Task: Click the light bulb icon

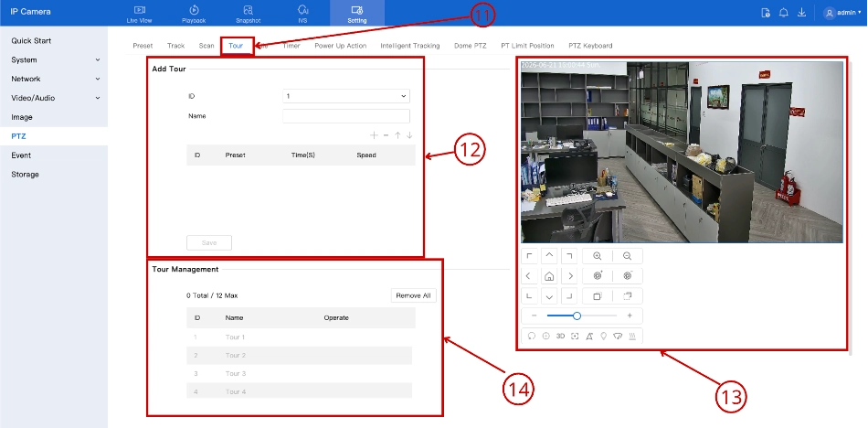Action: (603, 336)
